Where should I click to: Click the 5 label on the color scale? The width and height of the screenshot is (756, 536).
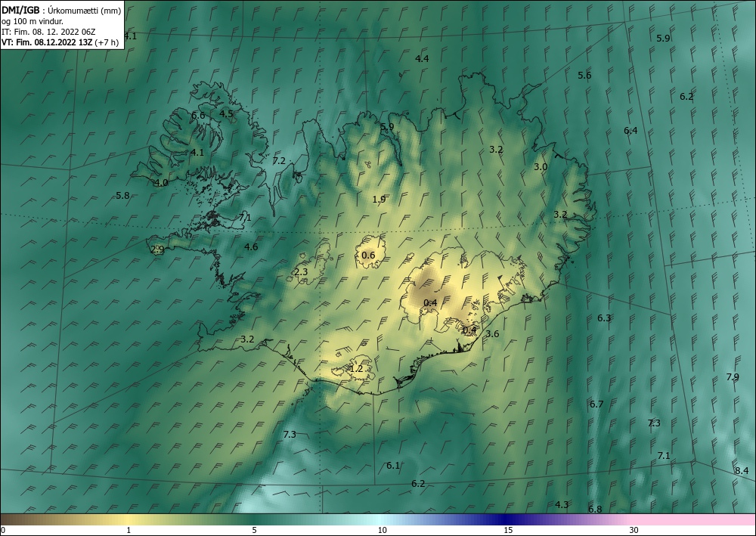254,531
